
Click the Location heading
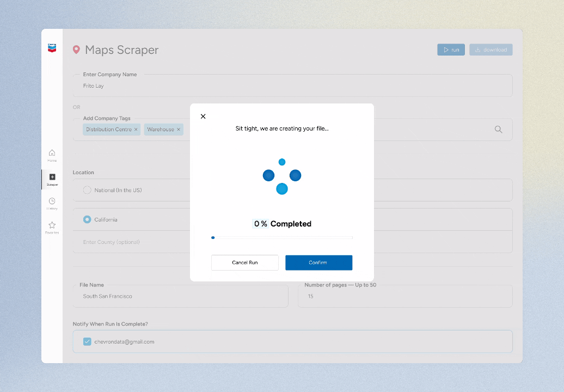click(x=83, y=172)
